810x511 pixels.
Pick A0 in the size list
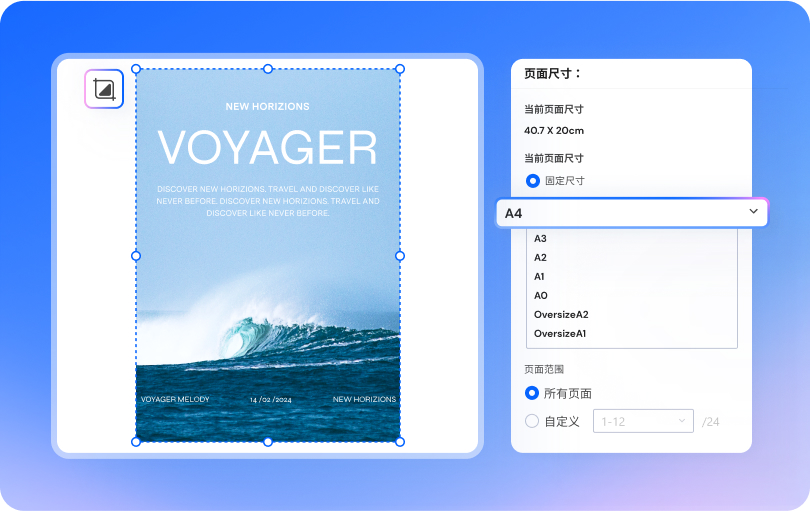click(x=541, y=296)
